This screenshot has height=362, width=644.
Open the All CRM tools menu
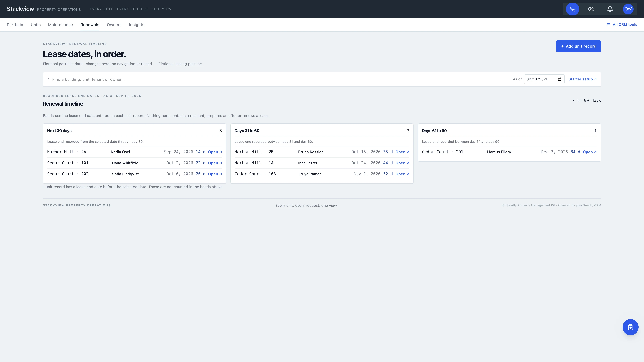622,24
